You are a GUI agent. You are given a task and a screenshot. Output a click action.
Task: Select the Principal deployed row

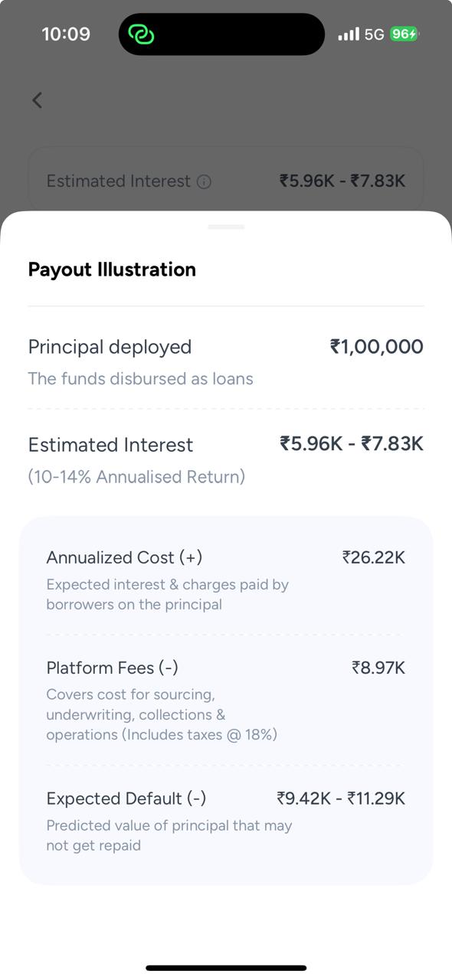109,346
